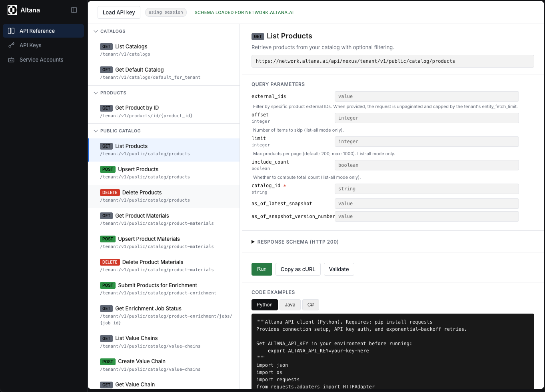The height and width of the screenshot is (392, 545).
Task: Click the as_of_latest_snapshot value field
Action: [x=427, y=204]
